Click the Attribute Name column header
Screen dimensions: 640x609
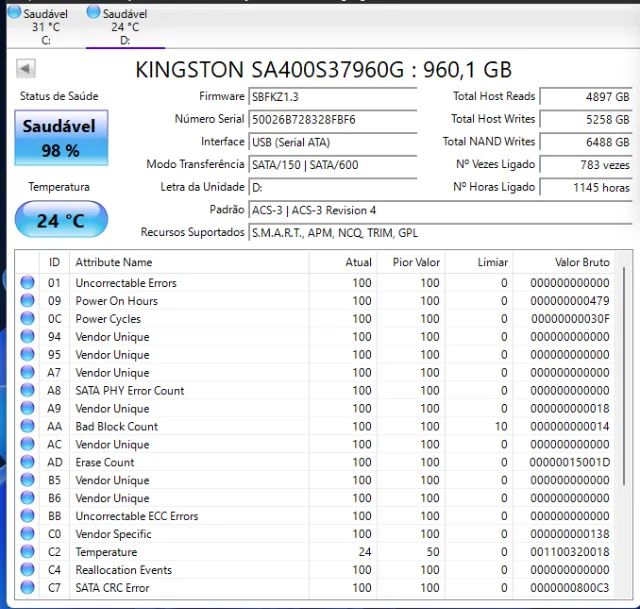(189, 262)
